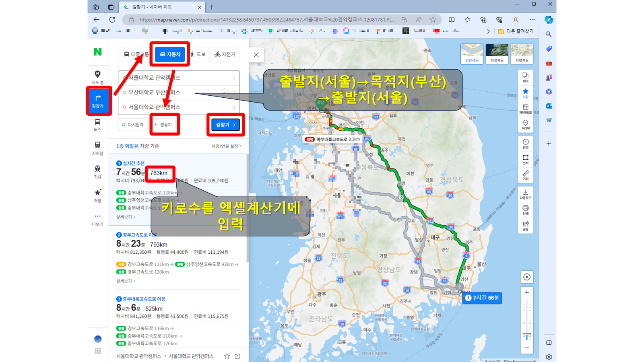Image resolution: width=644 pixels, height=362 pixels.
Task: Select the 면적 area measuring tool
Action: tap(525, 160)
